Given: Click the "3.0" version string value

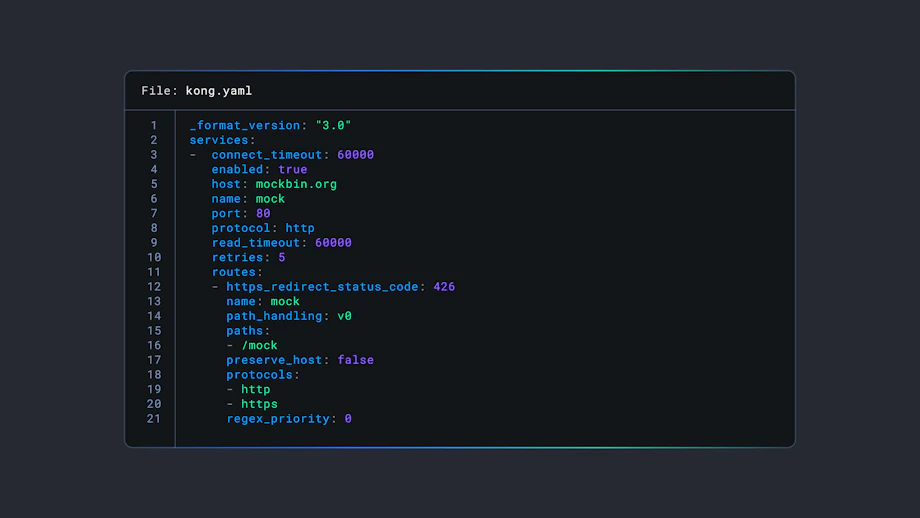Looking at the screenshot, I should click(333, 126).
